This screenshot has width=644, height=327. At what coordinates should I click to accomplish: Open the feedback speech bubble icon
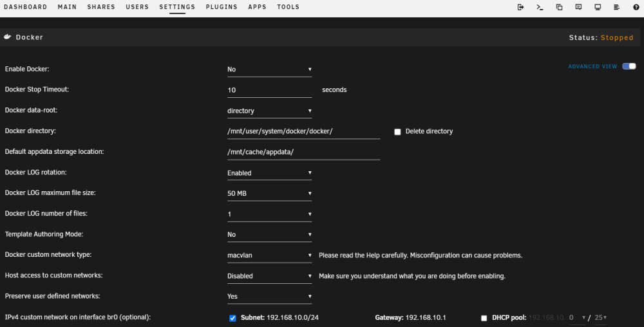coord(578,7)
